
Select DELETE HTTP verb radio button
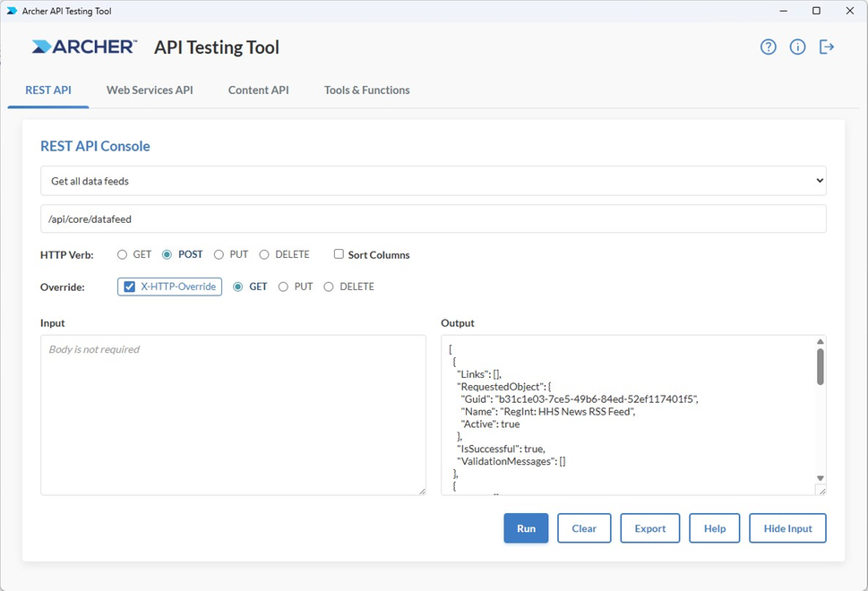[x=264, y=254]
